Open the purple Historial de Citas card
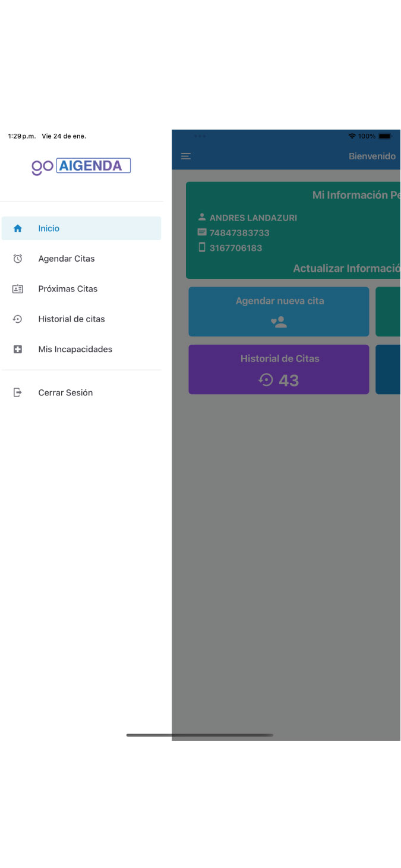The image size is (401, 868). [x=279, y=370]
